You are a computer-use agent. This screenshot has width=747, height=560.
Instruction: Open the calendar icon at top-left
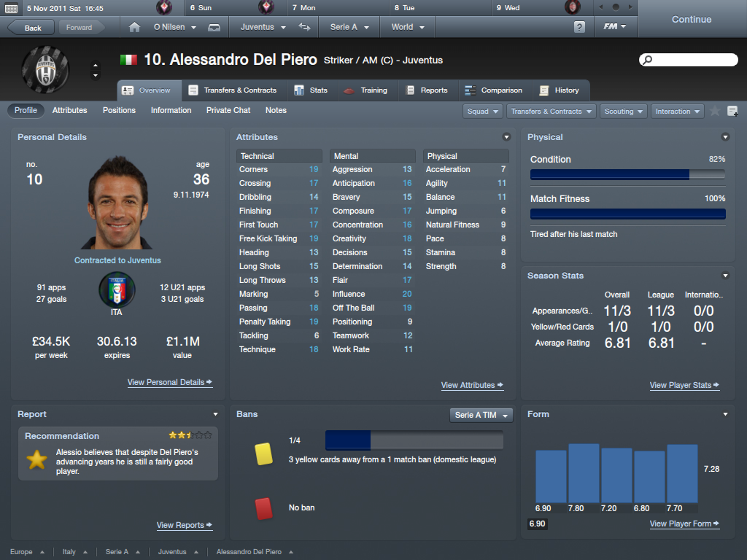[x=11, y=8]
